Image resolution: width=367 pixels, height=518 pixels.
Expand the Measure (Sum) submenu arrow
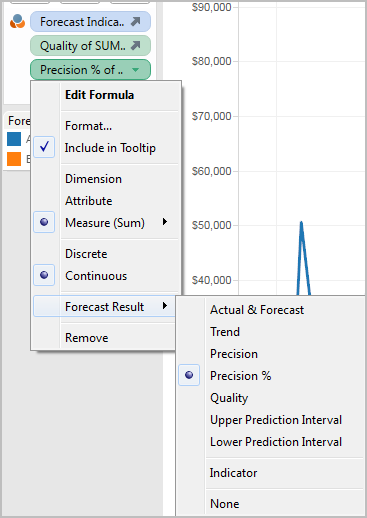[165, 222]
